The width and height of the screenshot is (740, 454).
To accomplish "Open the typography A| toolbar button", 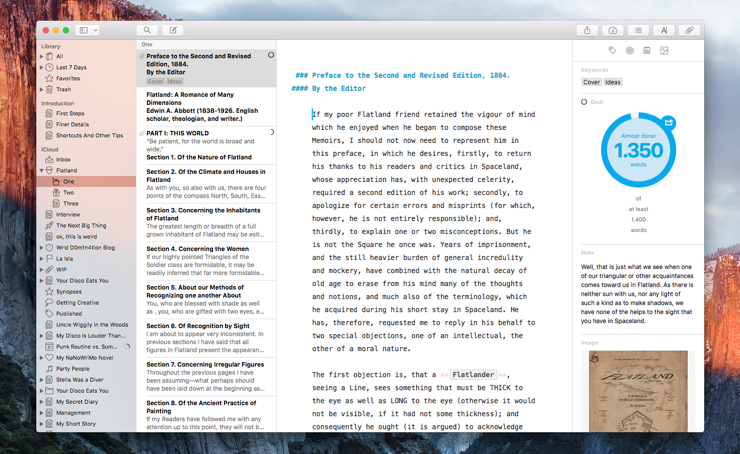I will tap(664, 30).
